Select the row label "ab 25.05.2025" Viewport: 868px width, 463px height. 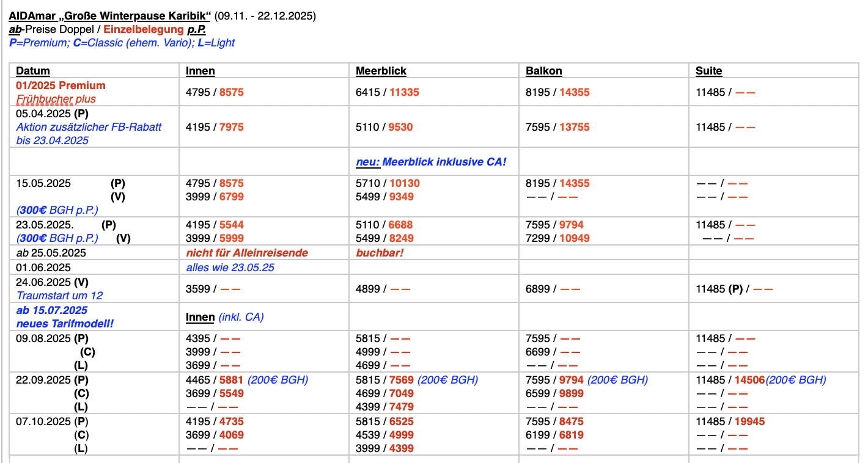51,253
